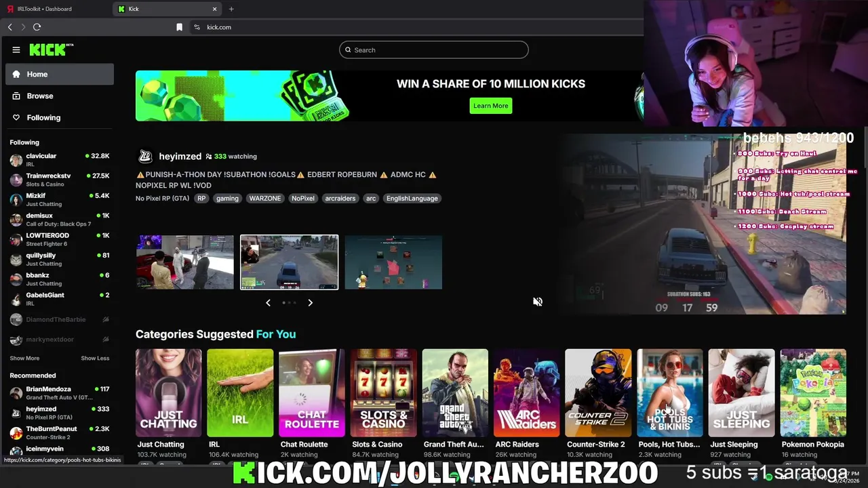This screenshot has height=488, width=868.
Task: Select the NoPixel tag
Action: pos(302,199)
